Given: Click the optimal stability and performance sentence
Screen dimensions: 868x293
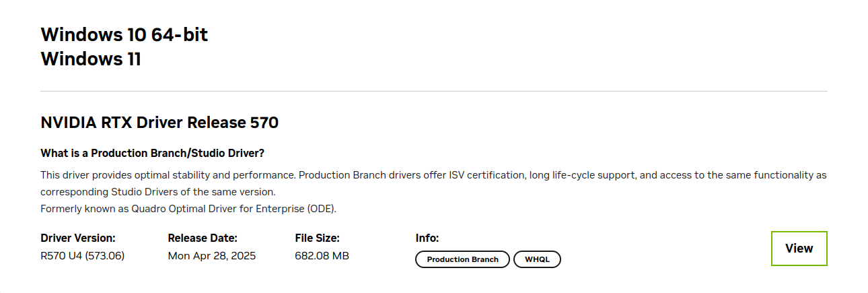Looking at the screenshot, I should (x=168, y=175).
